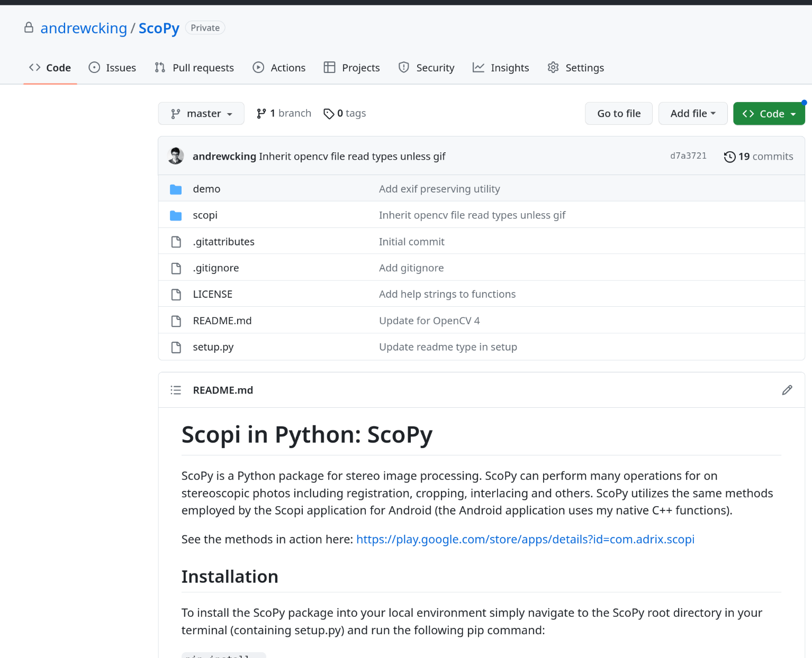The height and width of the screenshot is (658, 812).
Task: Click andrewcking's avatar thumbnail
Action: click(175, 156)
